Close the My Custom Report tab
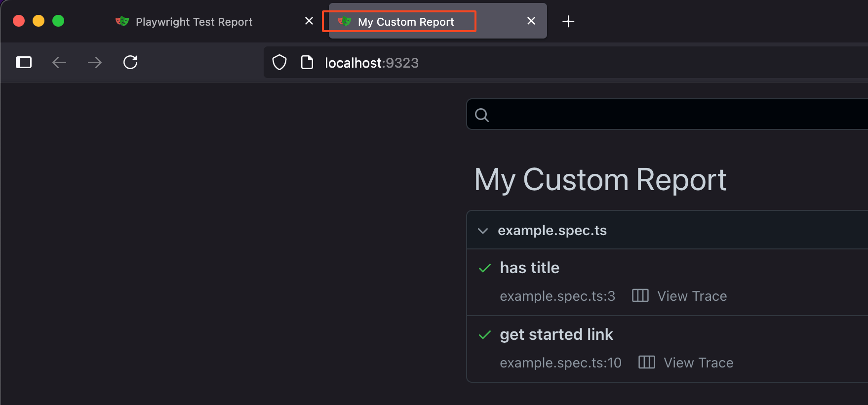Image resolution: width=868 pixels, height=405 pixels. (531, 21)
